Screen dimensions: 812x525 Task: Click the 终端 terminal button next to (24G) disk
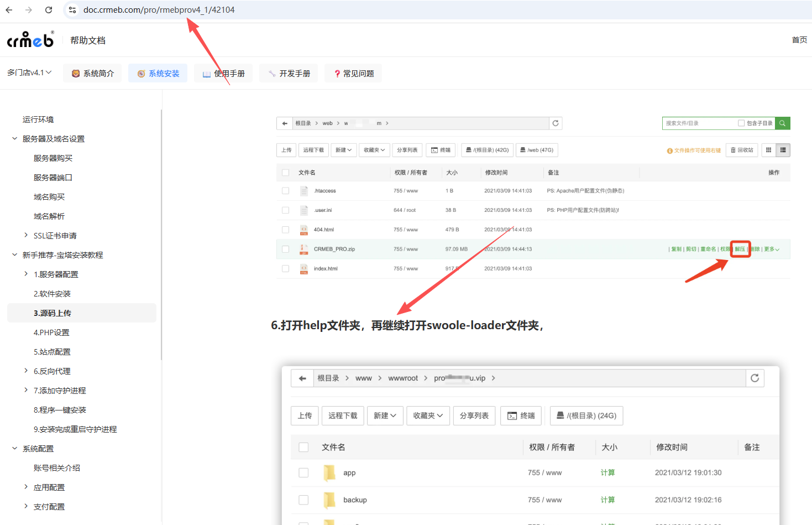click(x=521, y=415)
